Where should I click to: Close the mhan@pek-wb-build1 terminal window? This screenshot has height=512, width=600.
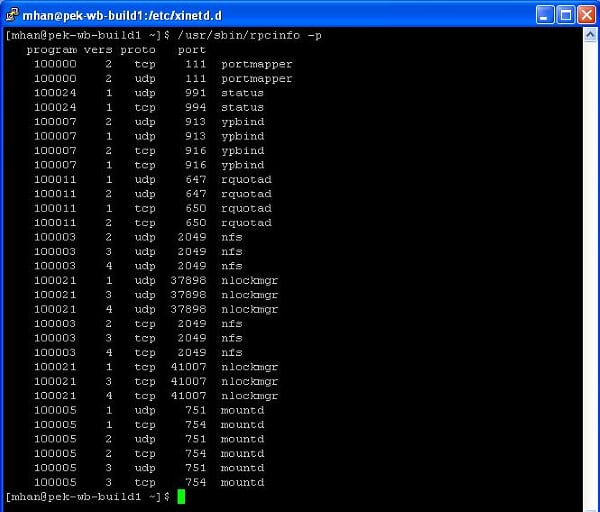[x=587, y=15]
